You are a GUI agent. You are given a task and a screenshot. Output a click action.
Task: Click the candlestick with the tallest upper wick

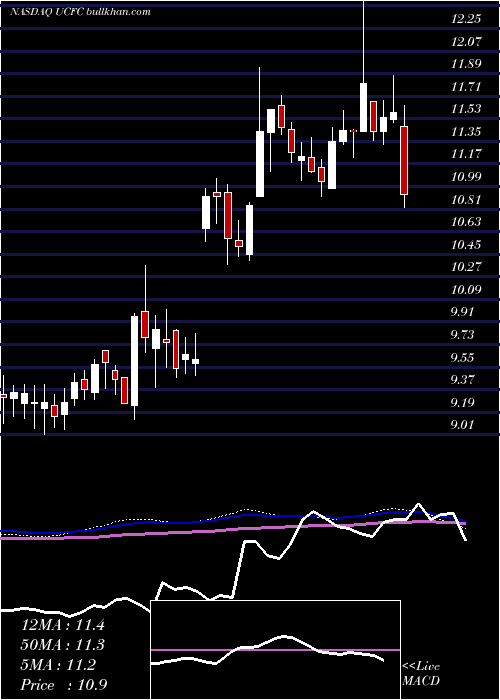[x=363, y=66]
